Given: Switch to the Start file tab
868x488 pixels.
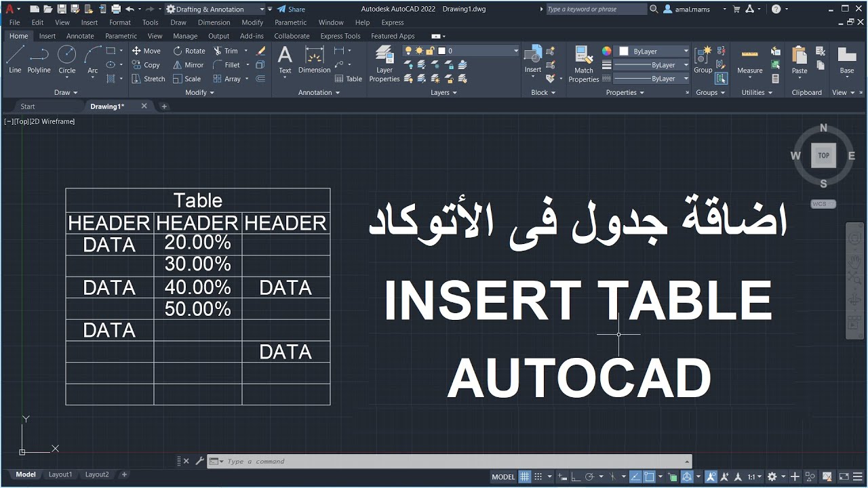Looking at the screenshot, I should (28, 106).
